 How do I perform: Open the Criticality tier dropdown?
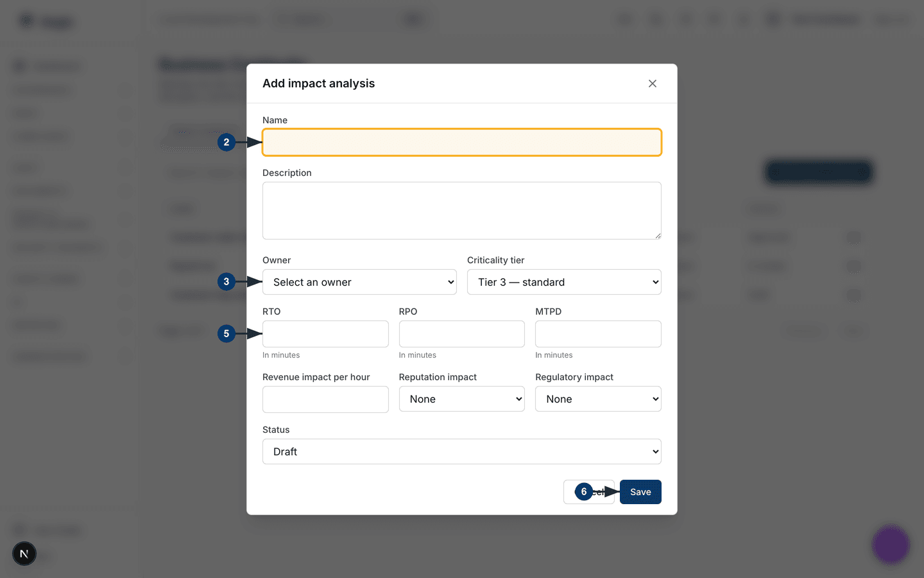pos(564,282)
